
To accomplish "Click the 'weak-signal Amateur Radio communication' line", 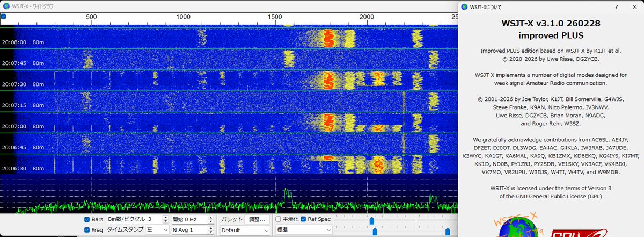I will 551,83.
